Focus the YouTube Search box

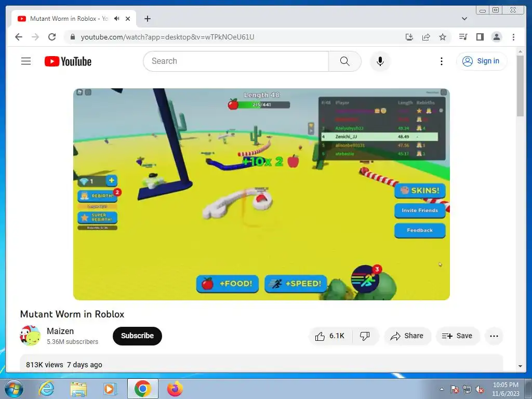pos(236,61)
